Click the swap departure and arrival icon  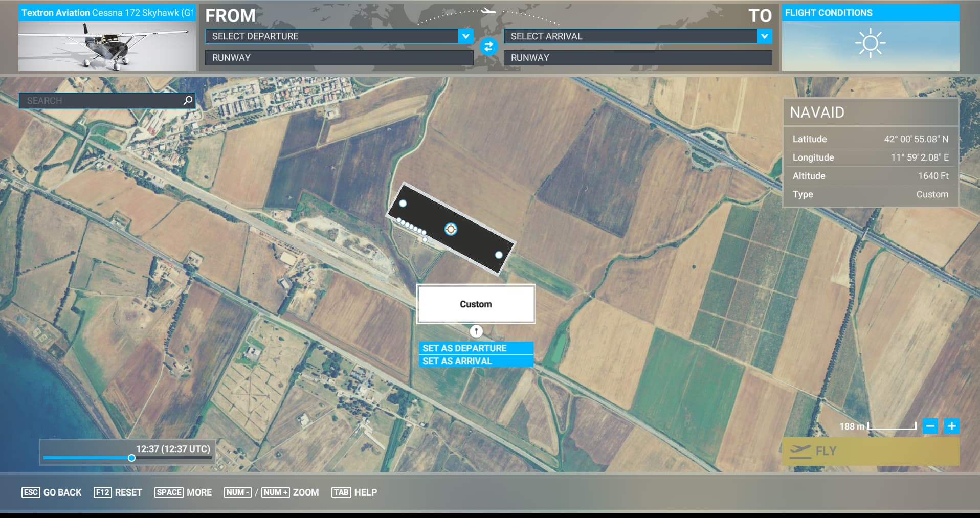(x=488, y=47)
